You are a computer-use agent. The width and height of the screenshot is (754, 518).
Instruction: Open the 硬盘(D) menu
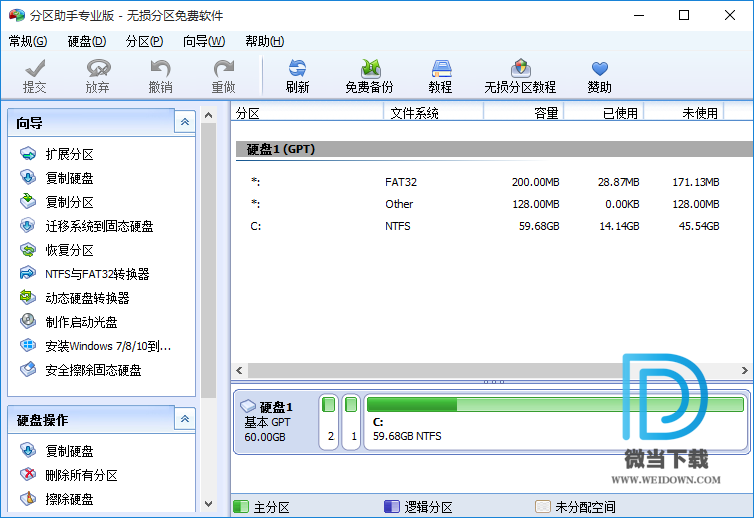tap(86, 41)
